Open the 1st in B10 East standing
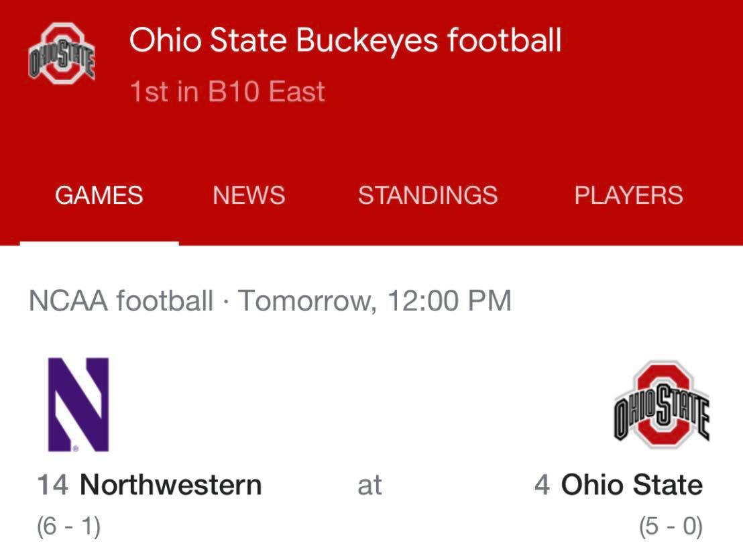Viewport: 743px width, 560px height. pos(227,92)
